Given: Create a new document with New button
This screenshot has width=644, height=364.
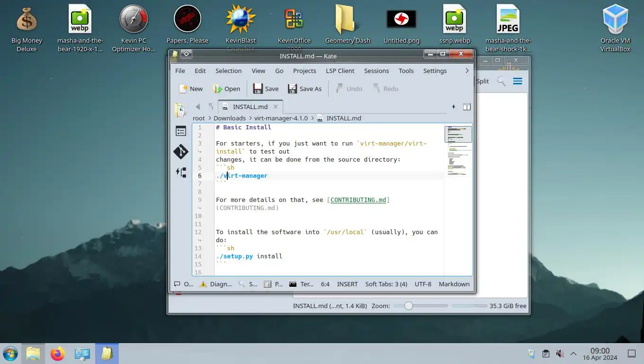Looking at the screenshot, I should (x=191, y=89).
